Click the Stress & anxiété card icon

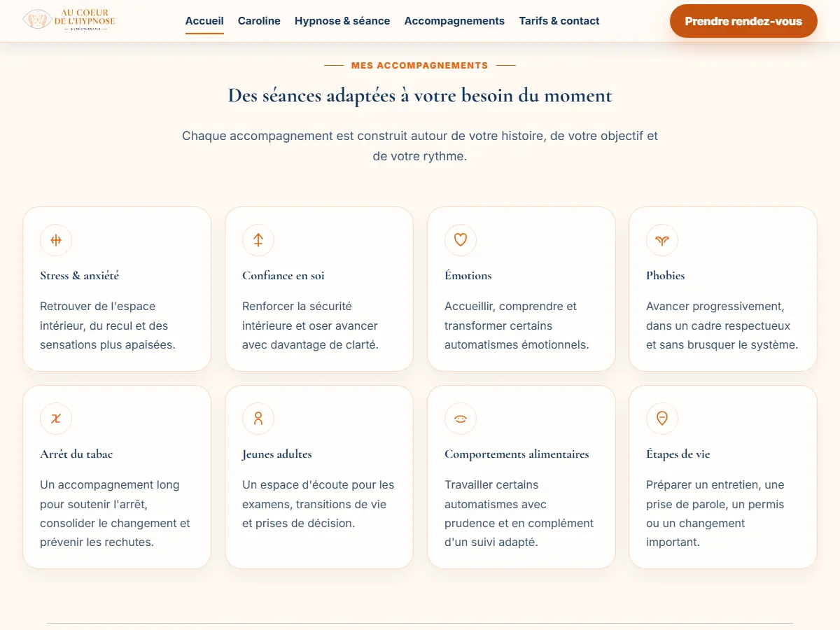[x=56, y=240]
